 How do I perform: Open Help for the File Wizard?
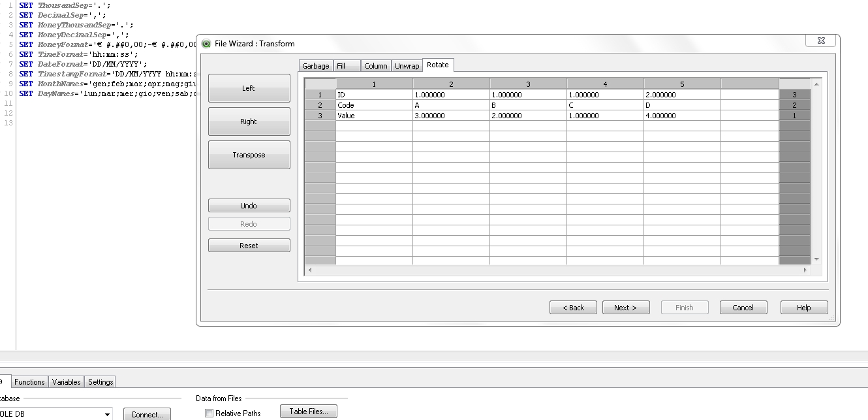coord(804,308)
